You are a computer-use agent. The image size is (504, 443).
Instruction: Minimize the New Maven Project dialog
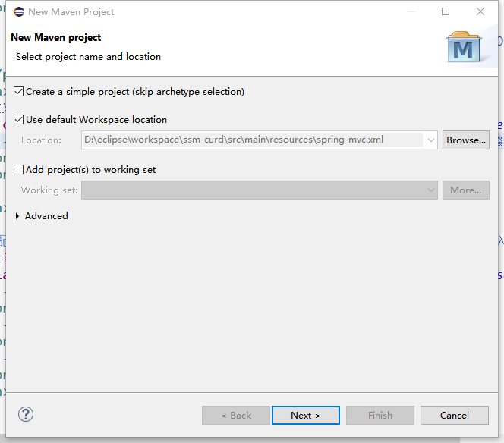[x=411, y=11]
